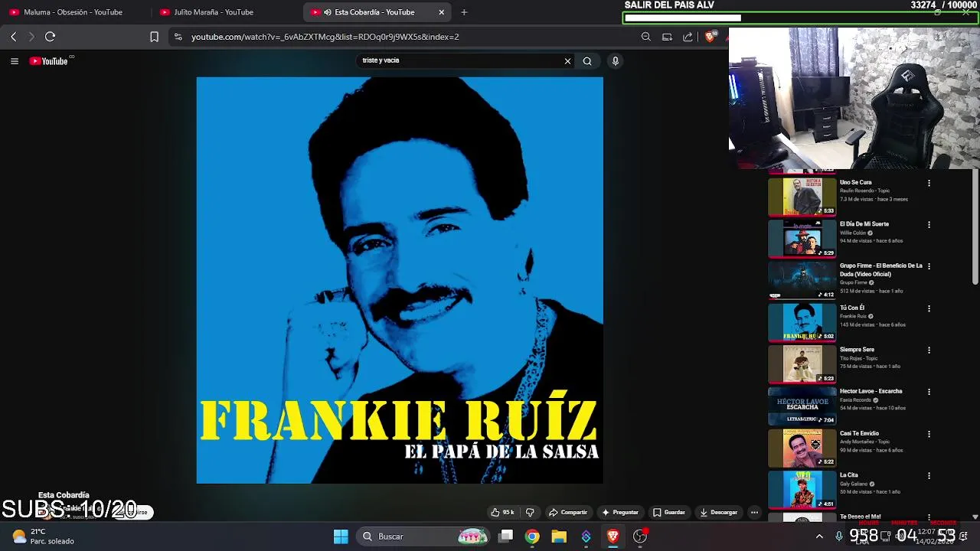Viewport: 980px width, 551px height.
Task: Click the zoom-out magnifier icon in address bar
Action: point(646,37)
